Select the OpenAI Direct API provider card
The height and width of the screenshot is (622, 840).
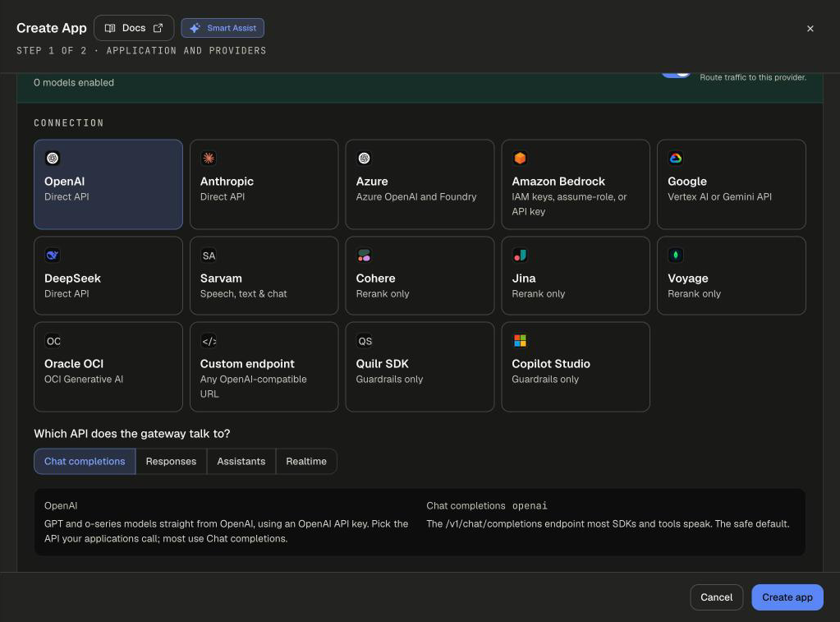click(108, 184)
